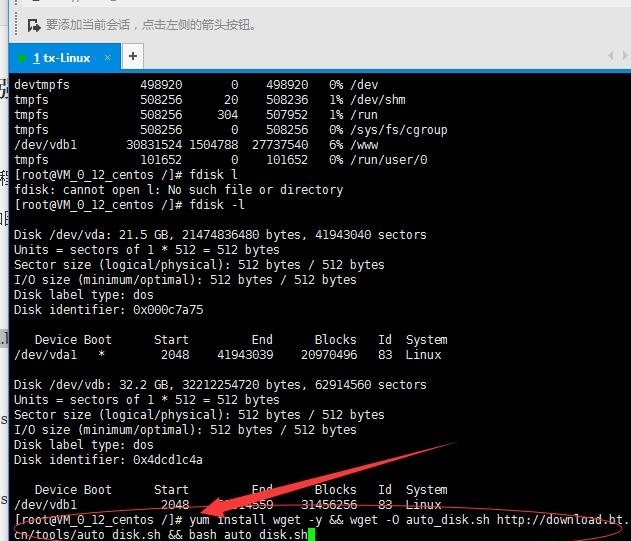Click the devtmpfs filesystem row
The height and width of the screenshot is (541, 631).
click(x=196, y=85)
